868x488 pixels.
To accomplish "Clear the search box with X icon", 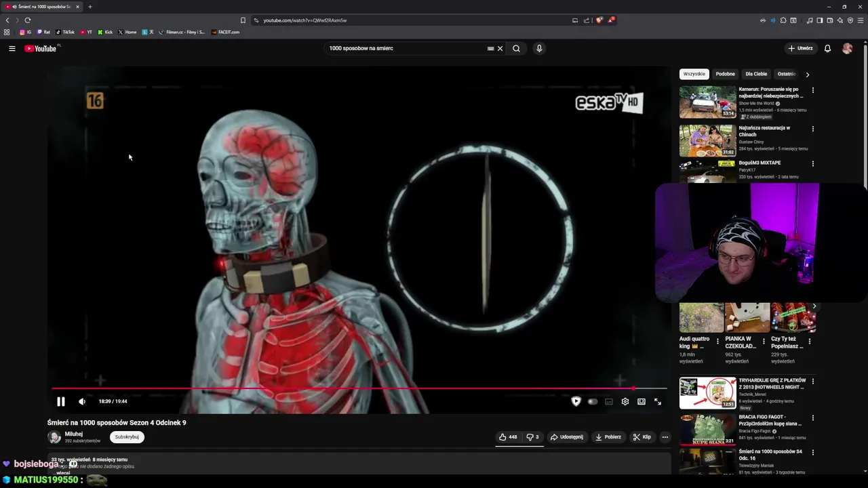I will 500,48.
